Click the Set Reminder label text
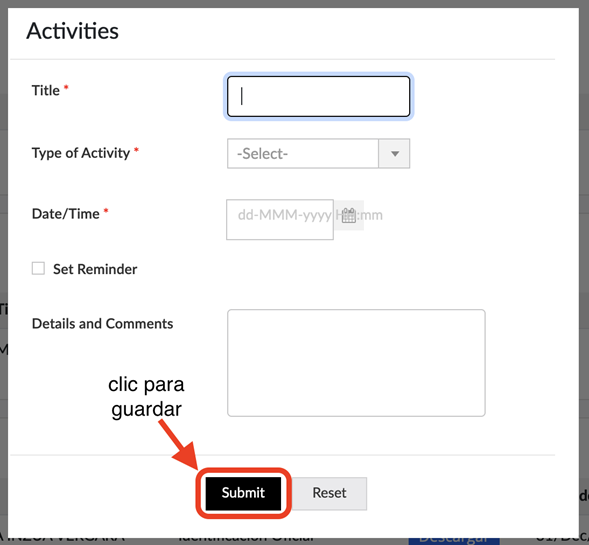The height and width of the screenshot is (545, 589). (x=95, y=269)
